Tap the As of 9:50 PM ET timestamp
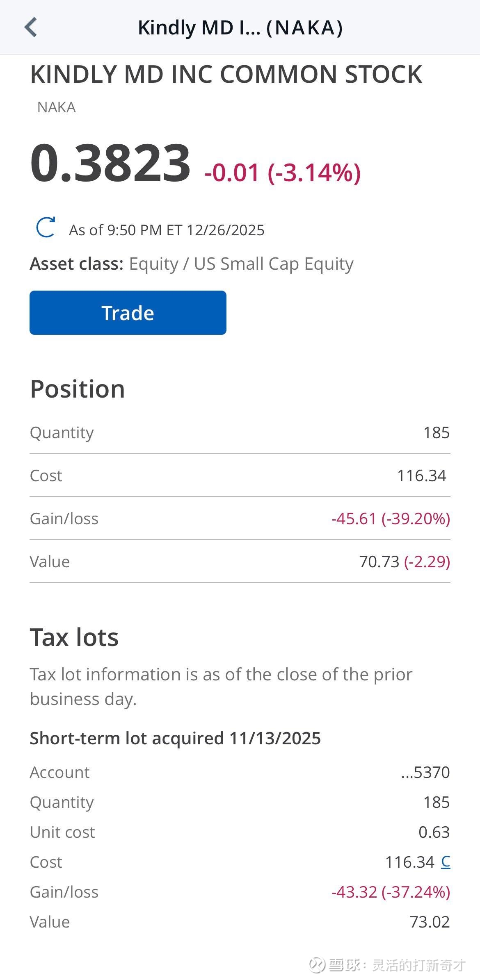 tap(166, 230)
